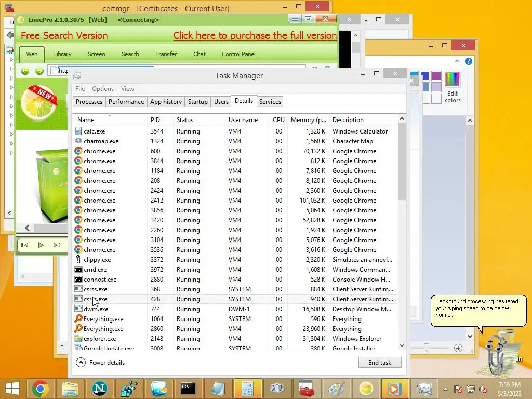Switch to the Performance tab
The image size is (532, 399).
tap(126, 101)
